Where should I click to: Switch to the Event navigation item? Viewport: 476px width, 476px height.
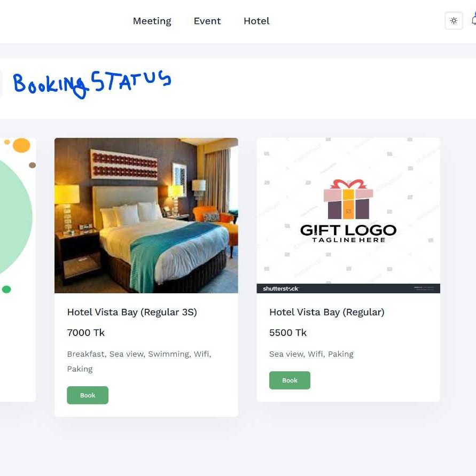[207, 21]
